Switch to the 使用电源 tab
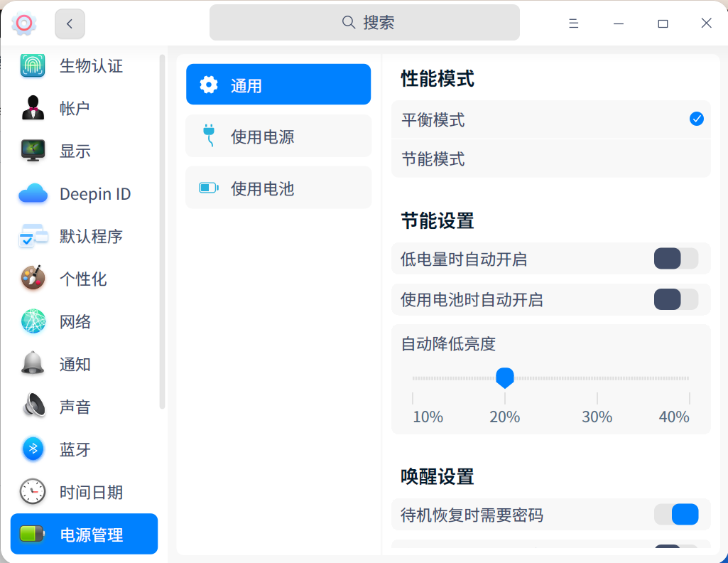The image size is (728, 563). (x=278, y=135)
